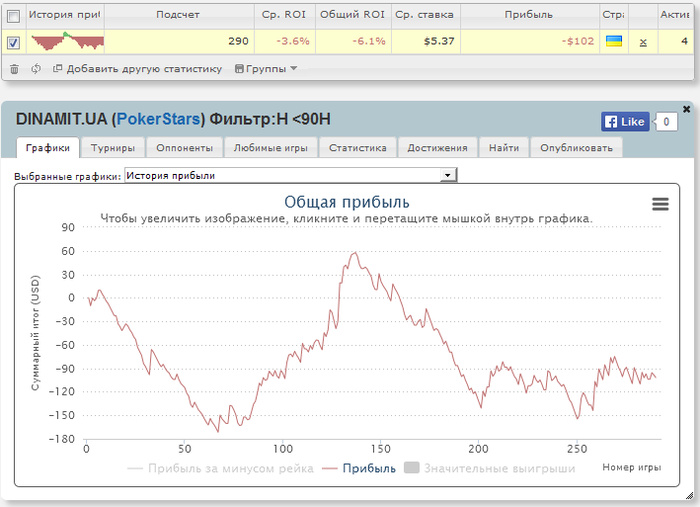
Task: Click the total ROI value '-6.1%'
Action: pos(369,42)
